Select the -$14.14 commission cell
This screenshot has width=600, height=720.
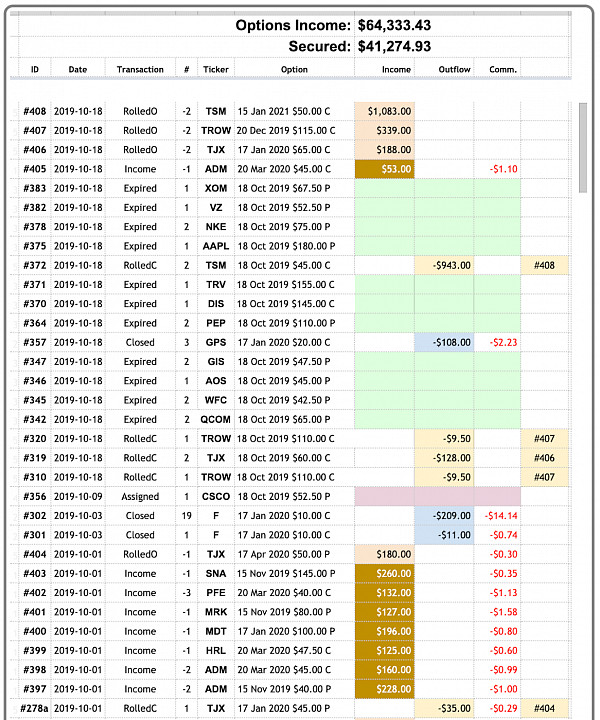[x=497, y=517]
